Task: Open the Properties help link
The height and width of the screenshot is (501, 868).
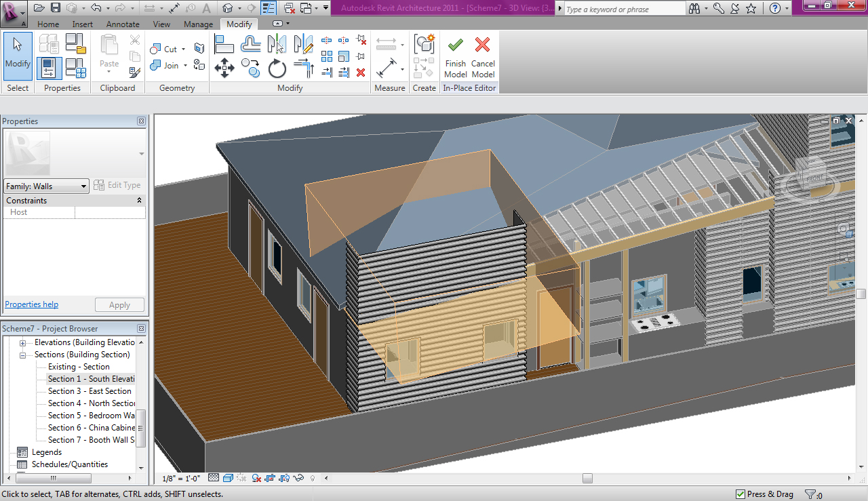Action: (31, 304)
